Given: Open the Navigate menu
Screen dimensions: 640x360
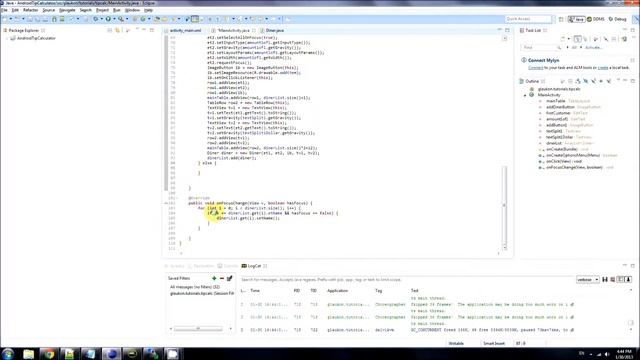Looking at the screenshot, I should pos(67,10).
